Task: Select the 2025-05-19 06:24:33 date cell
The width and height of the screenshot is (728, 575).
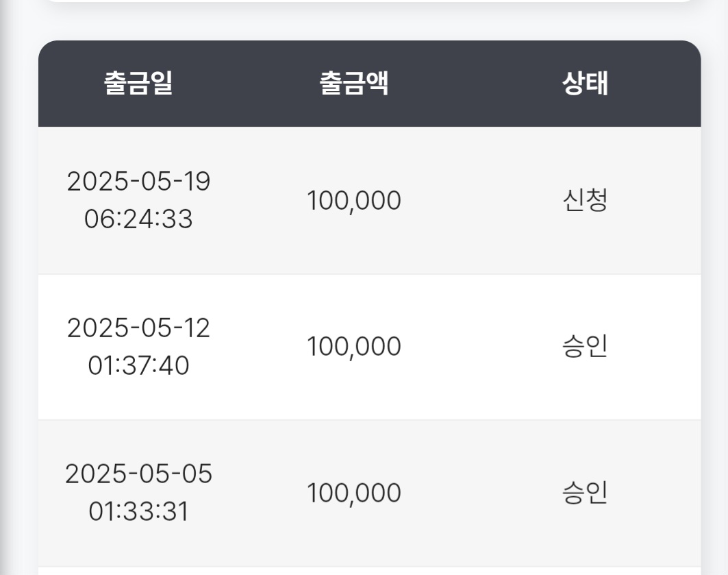Action: click(x=138, y=199)
